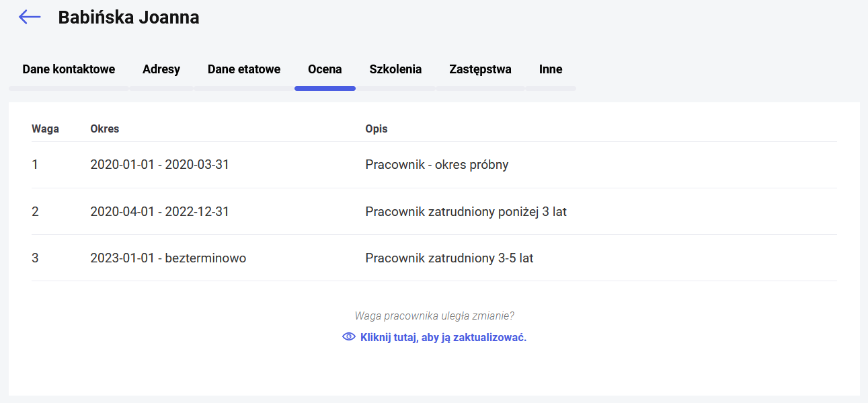This screenshot has width=868, height=403.
Task: Click the eye icon near update link
Action: 349,337
